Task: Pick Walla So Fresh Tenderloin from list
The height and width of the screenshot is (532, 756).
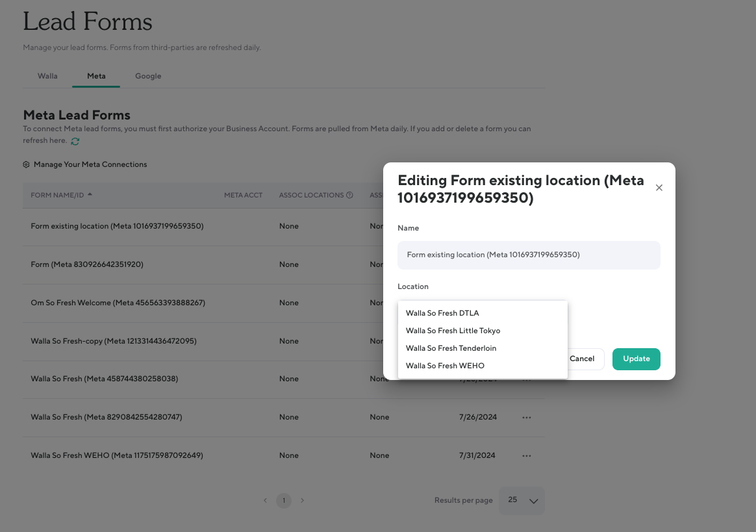Action: 451,348
